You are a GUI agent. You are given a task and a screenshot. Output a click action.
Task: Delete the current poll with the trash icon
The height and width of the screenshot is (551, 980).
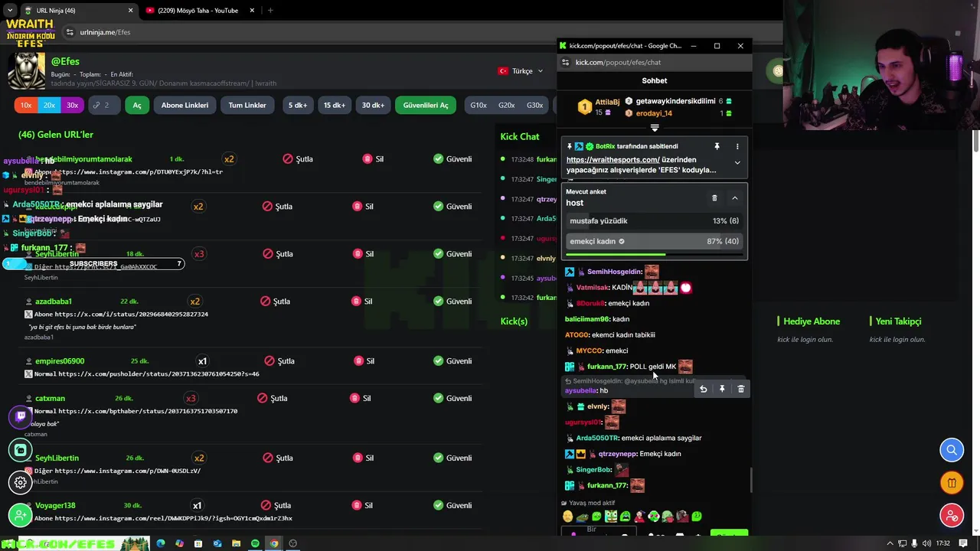pyautogui.click(x=714, y=198)
